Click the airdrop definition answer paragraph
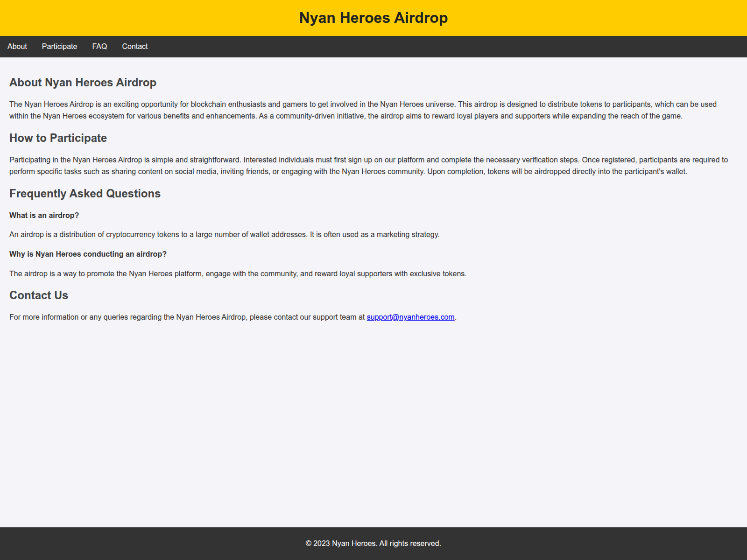The width and height of the screenshot is (747, 560). [x=224, y=234]
